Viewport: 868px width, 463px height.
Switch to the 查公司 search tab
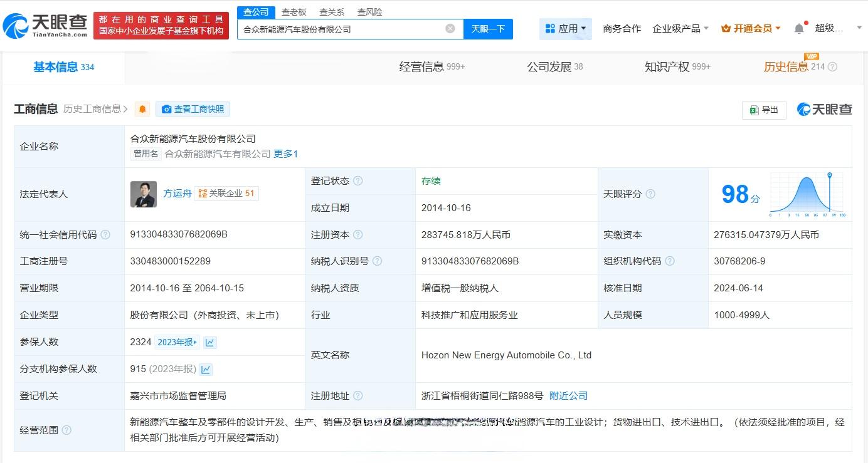tap(256, 12)
